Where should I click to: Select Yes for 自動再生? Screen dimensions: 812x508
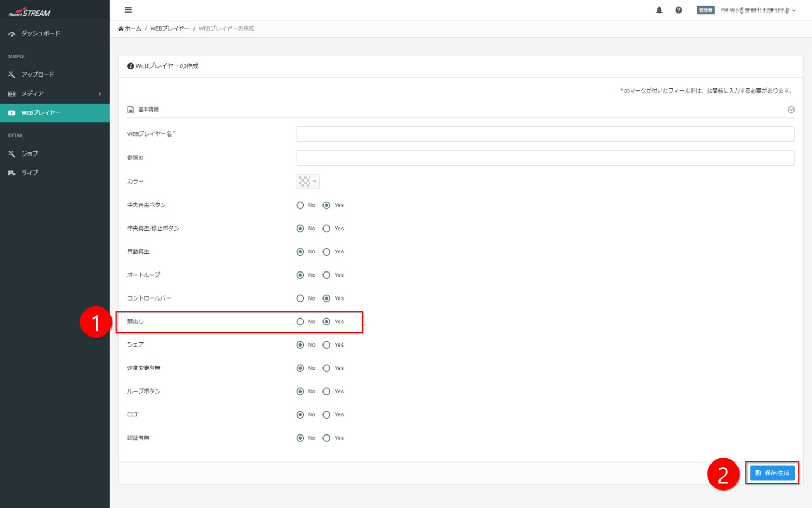coord(327,252)
